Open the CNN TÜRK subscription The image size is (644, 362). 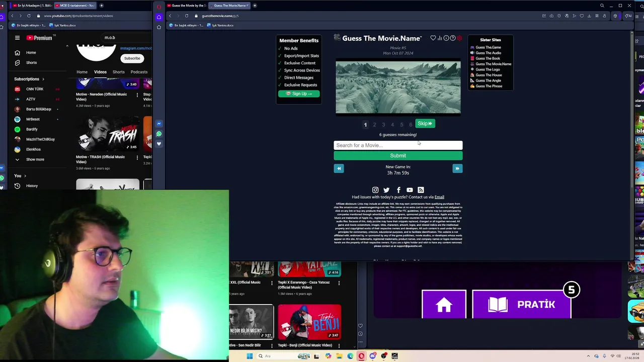click(35, 89)
